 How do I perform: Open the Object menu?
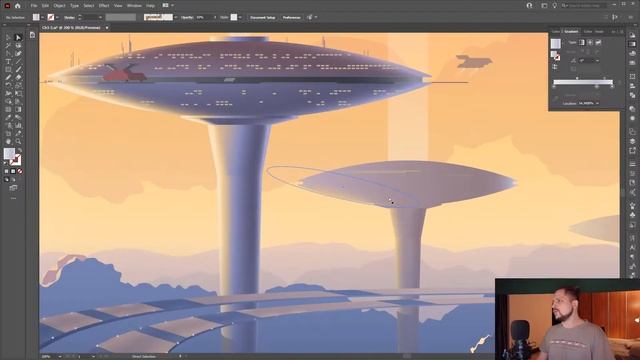coord(59,6)
